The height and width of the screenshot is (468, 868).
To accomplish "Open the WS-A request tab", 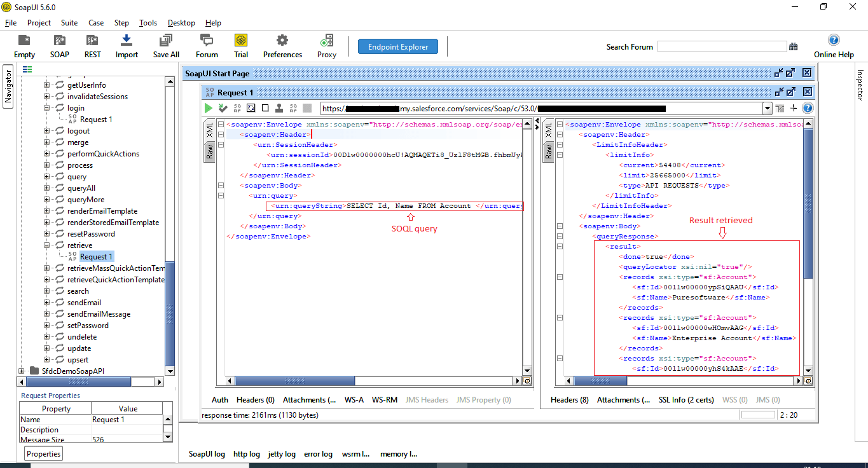I will click(354, 400).
